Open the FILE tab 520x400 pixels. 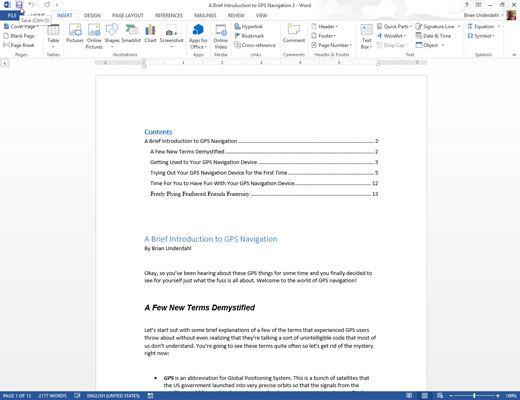12,15
